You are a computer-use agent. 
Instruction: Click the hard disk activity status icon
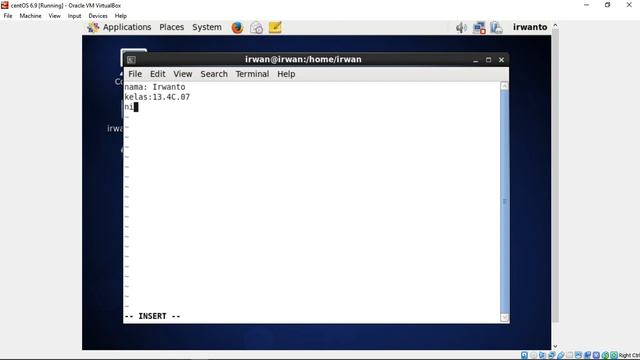(x=524, y=356)
